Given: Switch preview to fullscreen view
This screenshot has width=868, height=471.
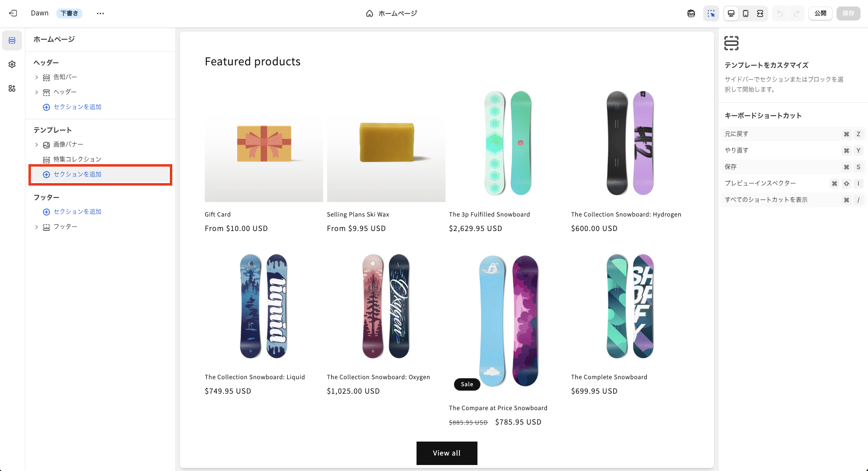Looking at the screenshot, I should pos(760,13).
